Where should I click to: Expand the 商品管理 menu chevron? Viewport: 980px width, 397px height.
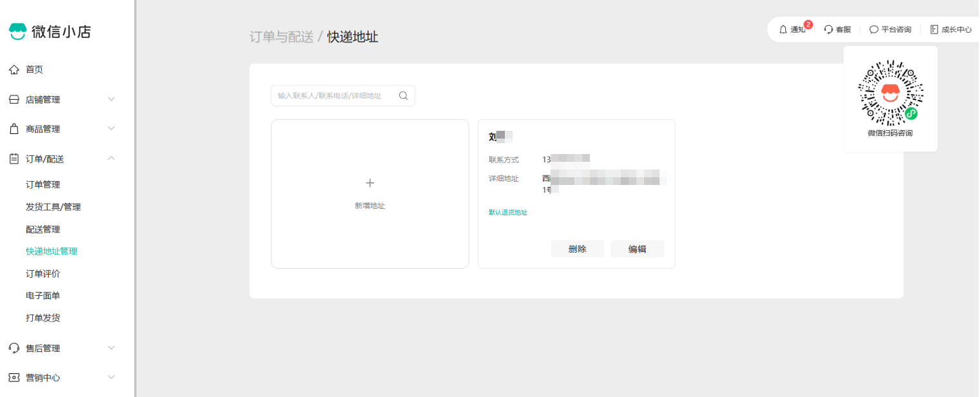coord(111,129)
